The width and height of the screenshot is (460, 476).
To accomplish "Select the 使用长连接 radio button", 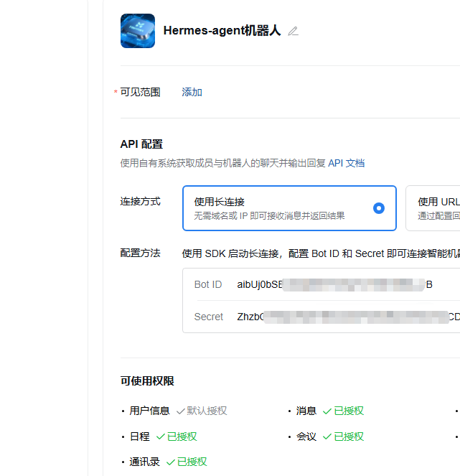I will tap(379, 208).
